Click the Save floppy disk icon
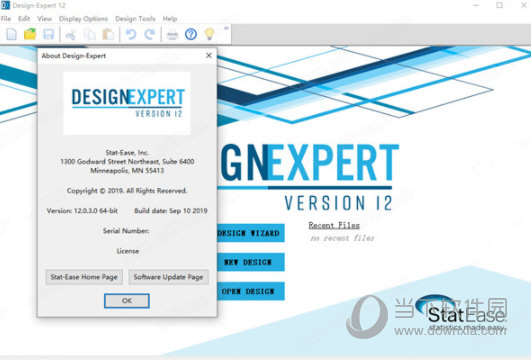 point(49,34)
